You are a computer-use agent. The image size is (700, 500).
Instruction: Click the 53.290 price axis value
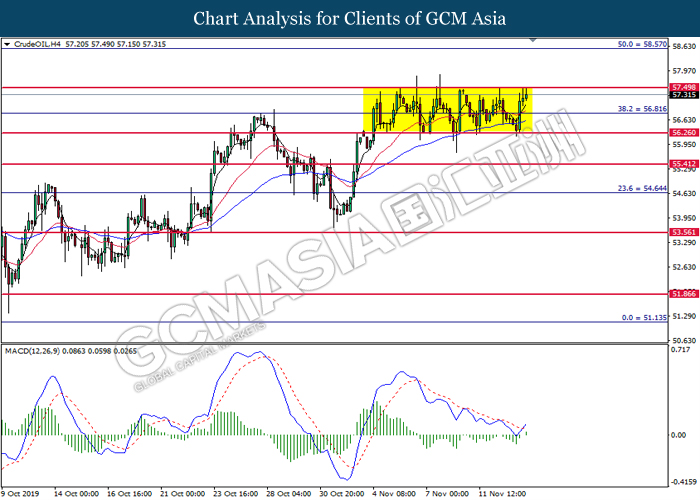(684, 242)
